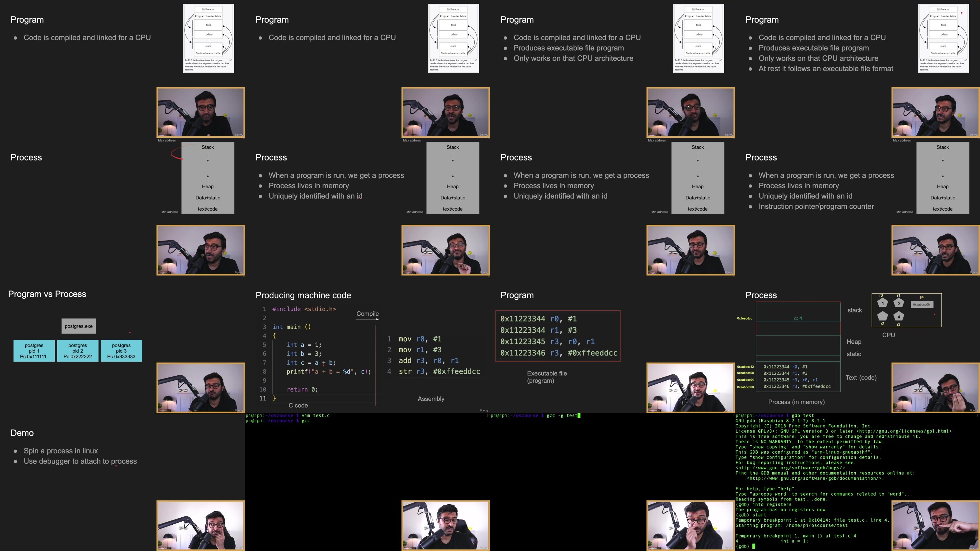The height and width of the screenshot is (551, 980).
Task: Click the 'Spin a process in linux' bullet
Action: tap(61, 451)
